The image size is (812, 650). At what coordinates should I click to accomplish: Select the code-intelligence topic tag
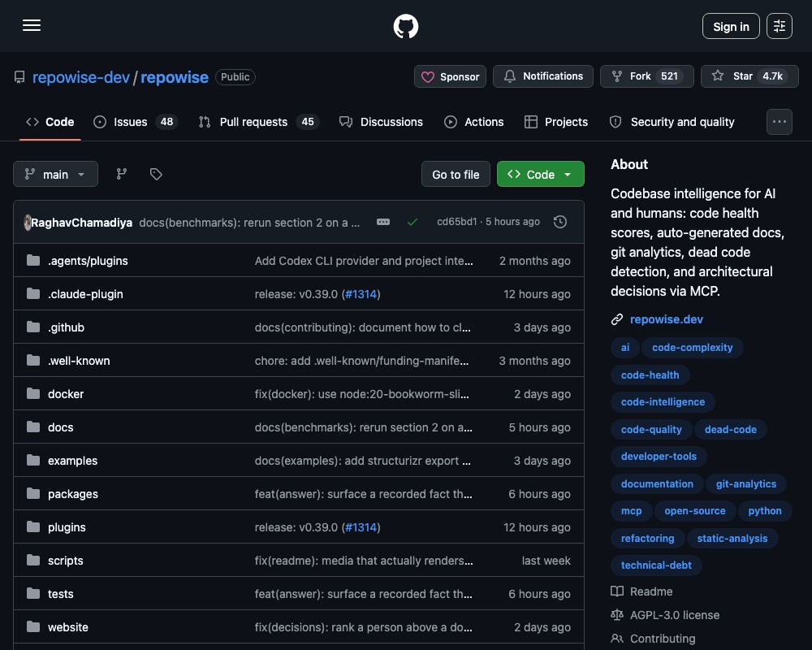tap(663, 401)
